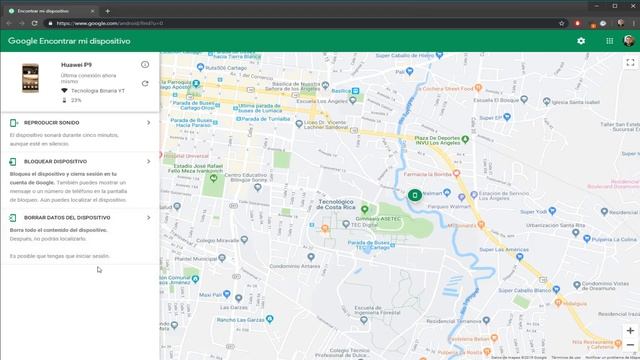This screenshot has width=640, height=360.
Task: Click the green device location marker
Action: click(415, 195)
